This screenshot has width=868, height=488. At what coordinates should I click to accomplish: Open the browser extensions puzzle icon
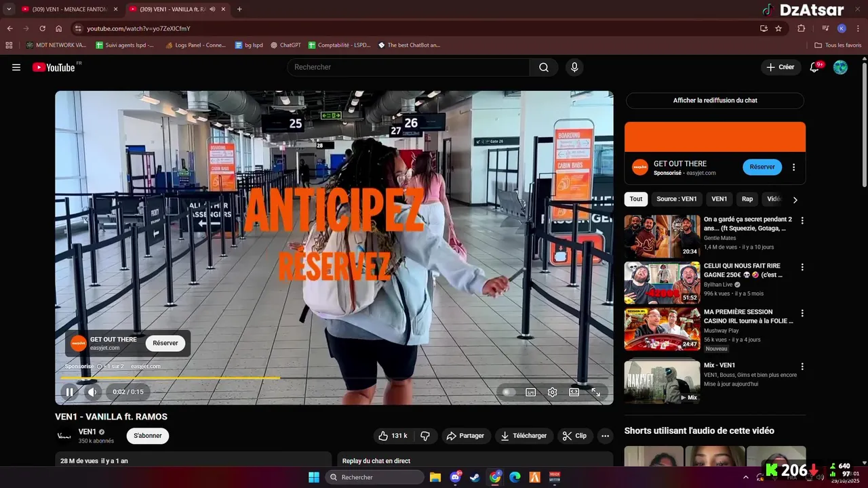(x=801, y=28)
